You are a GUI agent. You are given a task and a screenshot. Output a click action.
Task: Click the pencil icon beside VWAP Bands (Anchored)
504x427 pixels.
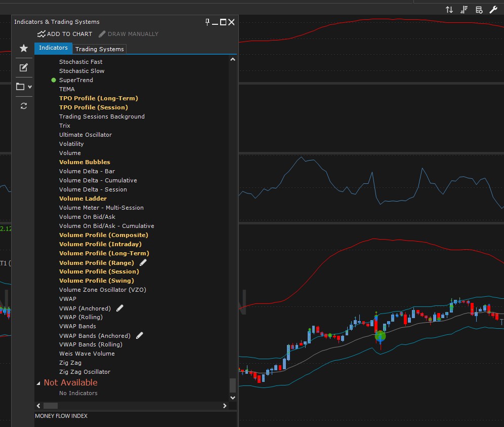[x=140, y=336]
